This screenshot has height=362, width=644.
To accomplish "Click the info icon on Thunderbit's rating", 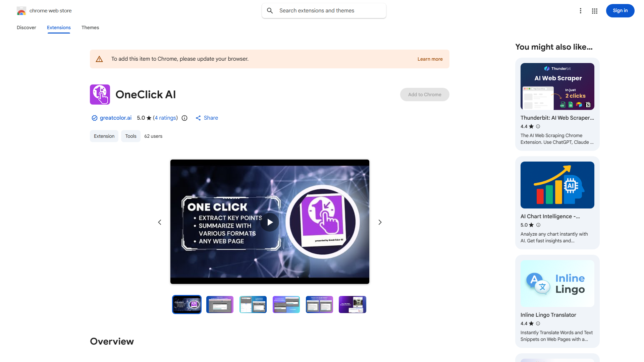I will pos(538,126).
